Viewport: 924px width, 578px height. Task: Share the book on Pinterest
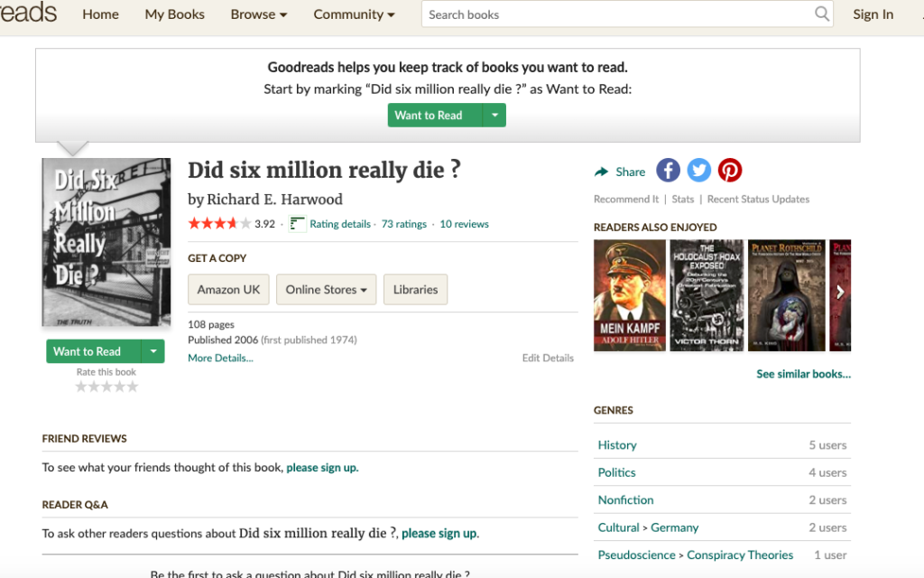[x=729, y=171]
